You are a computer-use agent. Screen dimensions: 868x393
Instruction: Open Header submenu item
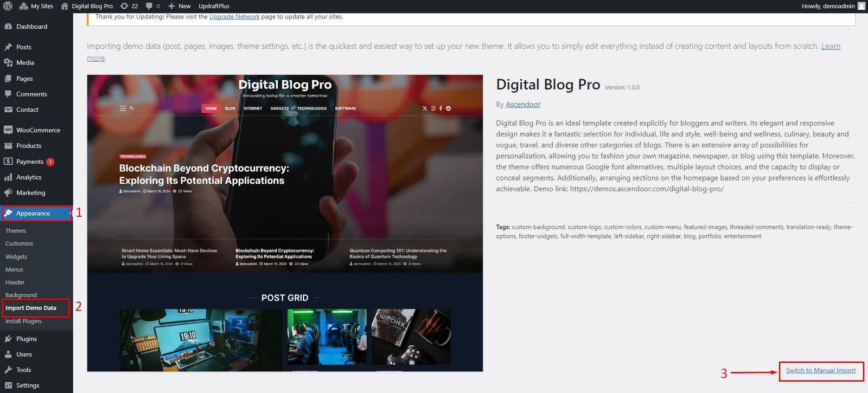[x=15, y=282]
